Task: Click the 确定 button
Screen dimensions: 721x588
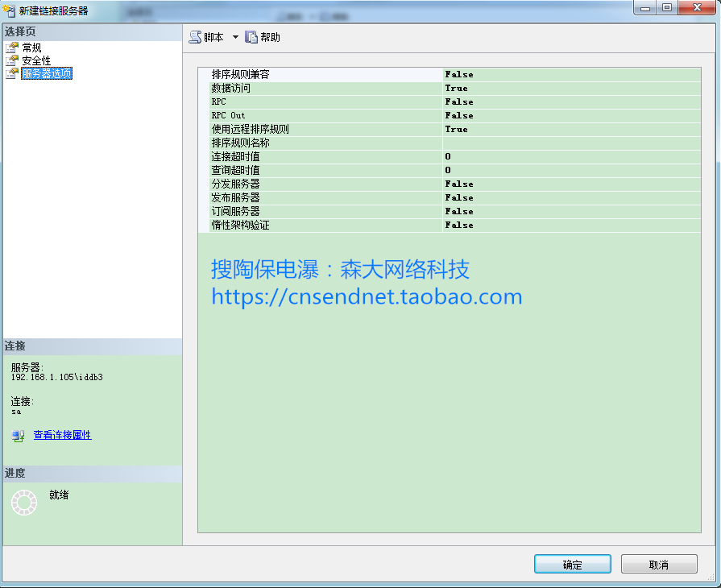Action: click(x=573, y=564)
